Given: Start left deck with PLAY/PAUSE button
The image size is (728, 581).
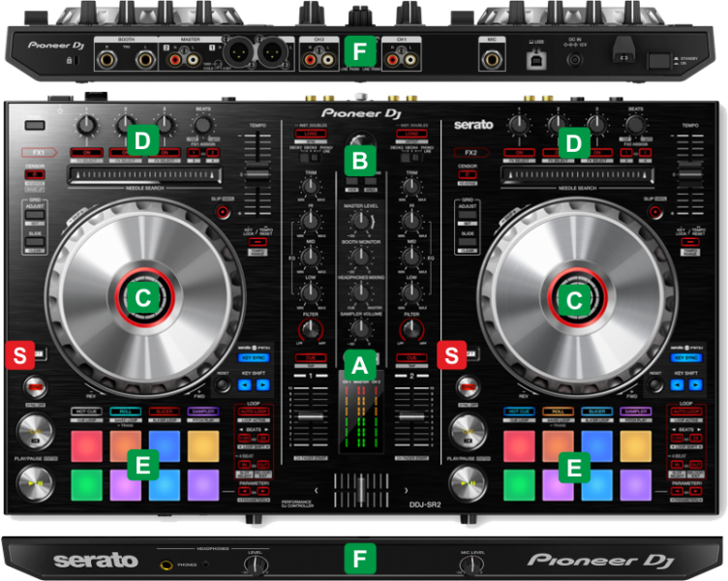Looking at the screenshot, I should tap(35, 483).
